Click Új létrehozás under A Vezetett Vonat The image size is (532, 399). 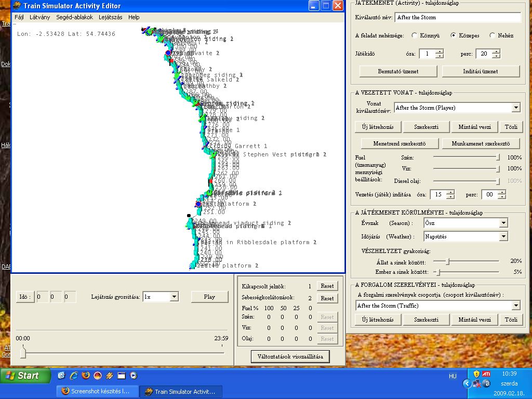(378, 127)
